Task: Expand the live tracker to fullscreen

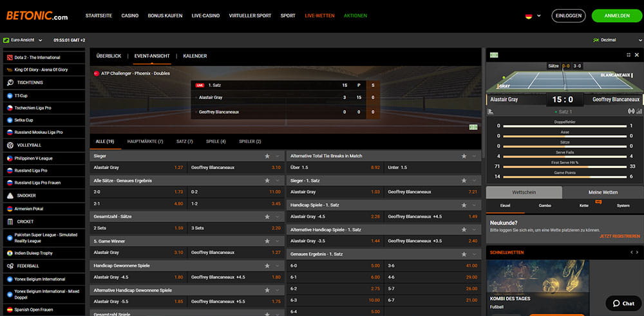Action: point(629,55)
